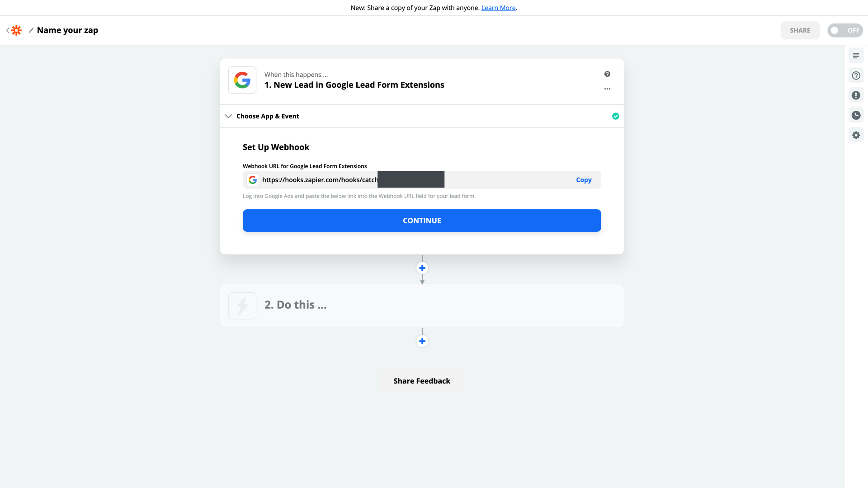This screenshot has height=488, width=868.
Task: Open the Learn More link
Action: click(498, 8)
